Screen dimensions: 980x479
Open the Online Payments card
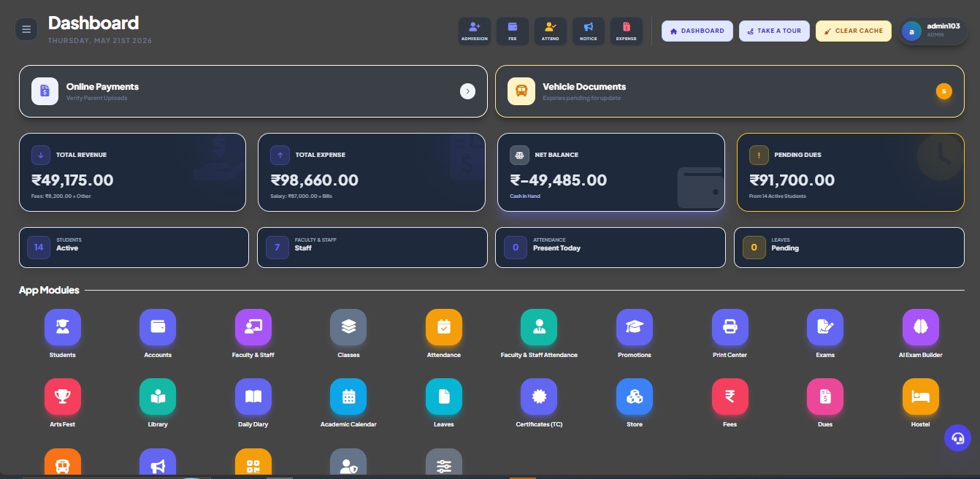point(253,91)
